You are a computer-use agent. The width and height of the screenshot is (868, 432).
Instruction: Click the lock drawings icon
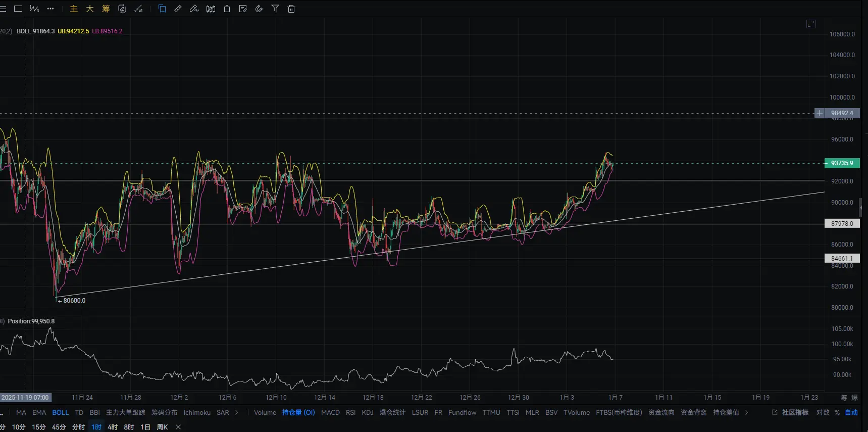tap(227, 9)
